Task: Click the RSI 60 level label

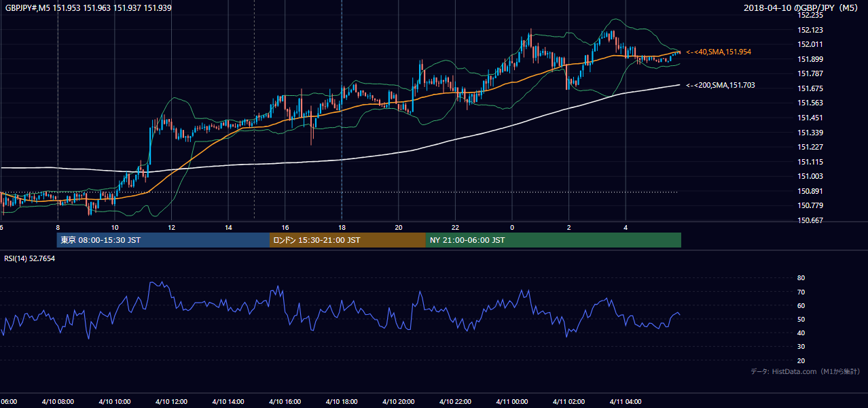Action: coord(801,305)
